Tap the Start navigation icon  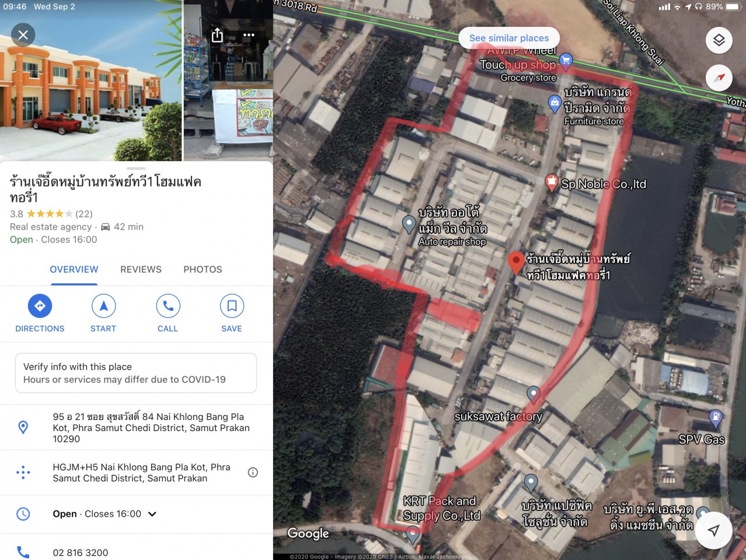coord(103,306)
